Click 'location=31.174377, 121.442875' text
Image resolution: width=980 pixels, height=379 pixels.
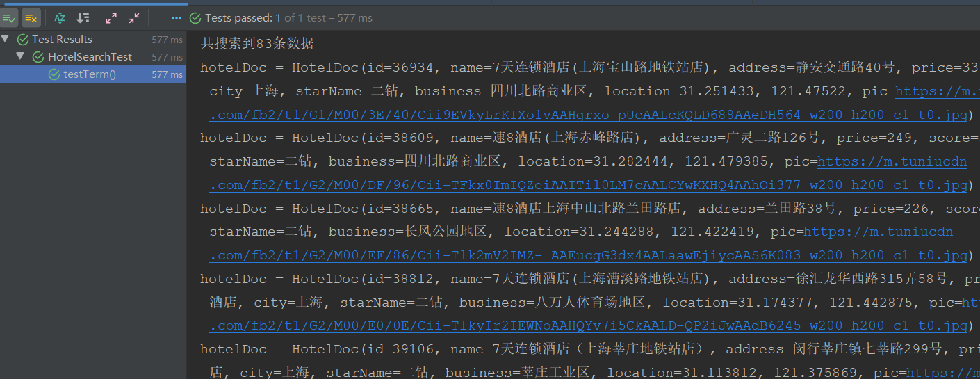point(788,302)
